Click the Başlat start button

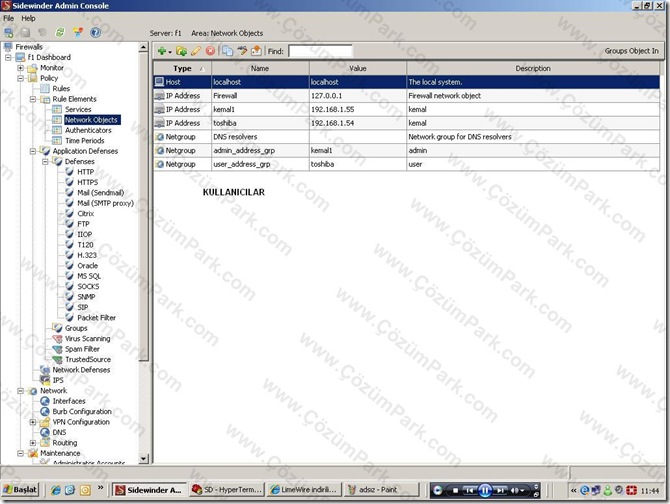point(20,490)
